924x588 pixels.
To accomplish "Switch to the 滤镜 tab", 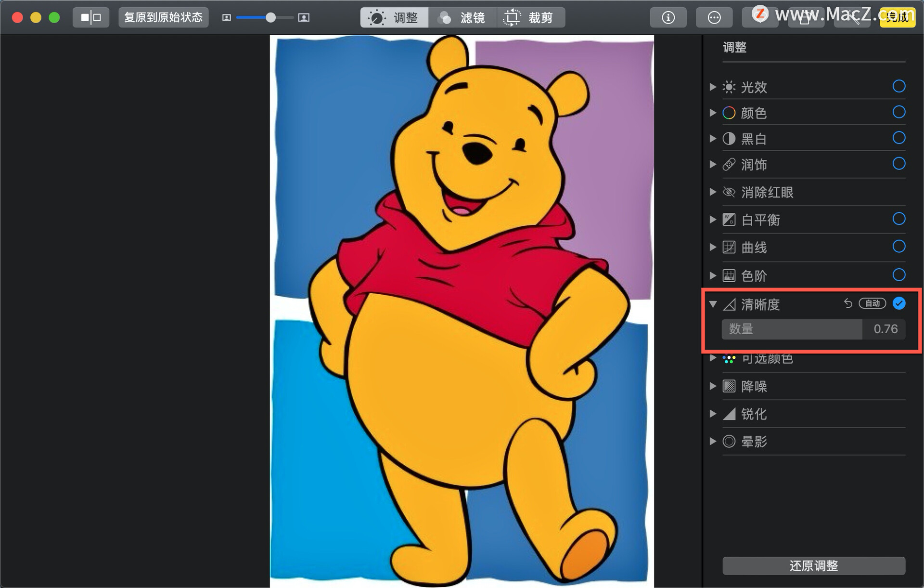I will (462, 18).
